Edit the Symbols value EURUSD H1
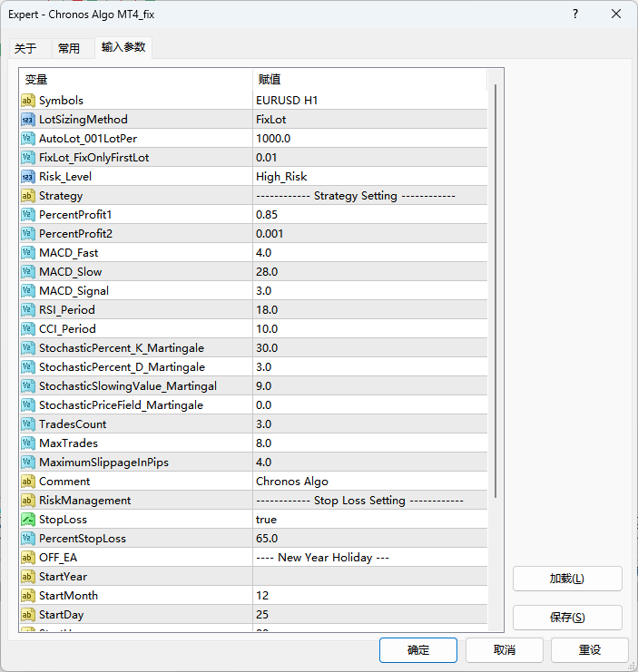Image resolution: width=638 pixels, height=672 pixels. 370,101
